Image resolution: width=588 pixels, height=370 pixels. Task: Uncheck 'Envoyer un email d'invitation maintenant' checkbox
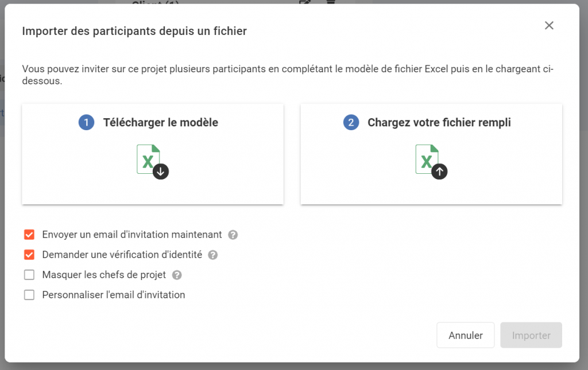(29, 235)
